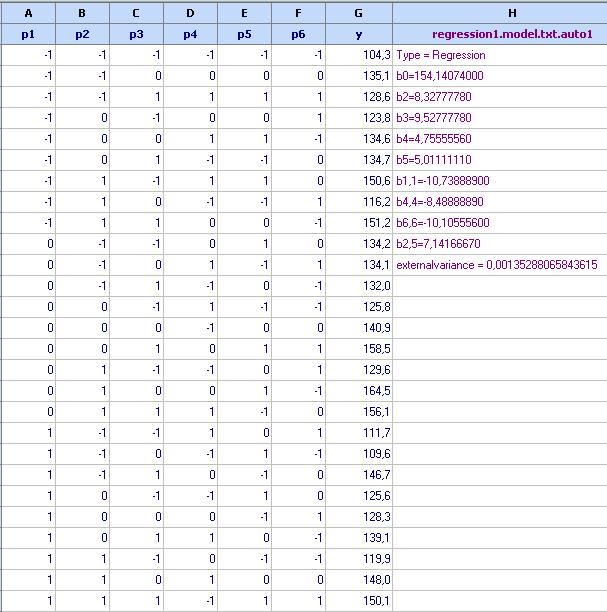
Task: Select the regression1.model.txt.auto1 header
Action: [x=500, y=33]
